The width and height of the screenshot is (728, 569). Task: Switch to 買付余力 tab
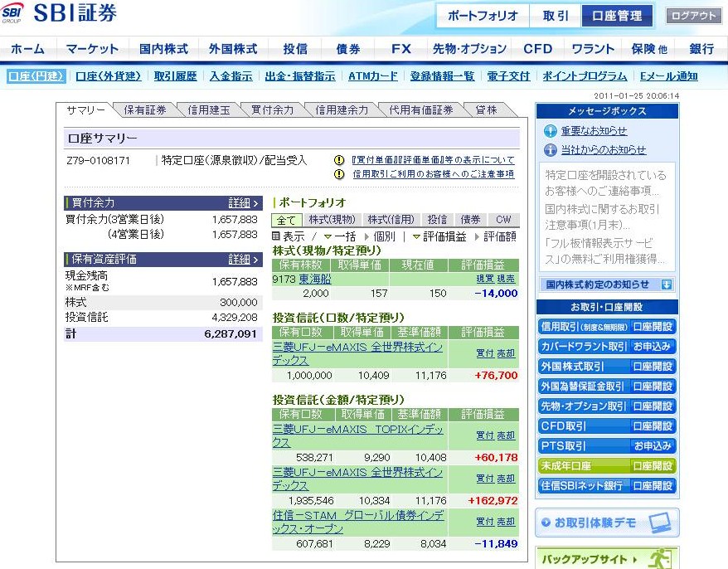273,110
